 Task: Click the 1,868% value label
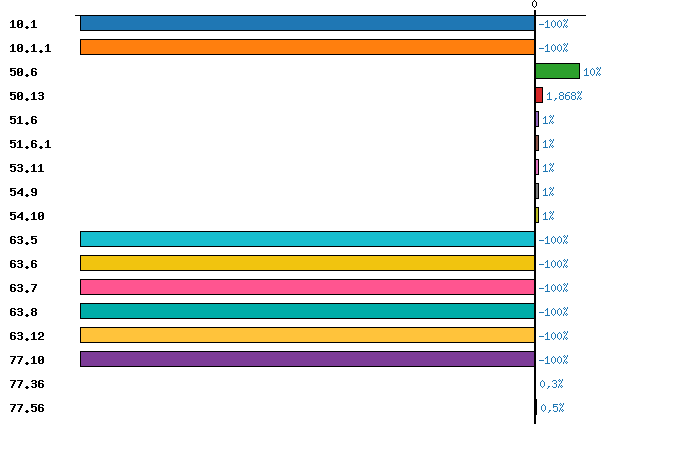coord(563,96)
